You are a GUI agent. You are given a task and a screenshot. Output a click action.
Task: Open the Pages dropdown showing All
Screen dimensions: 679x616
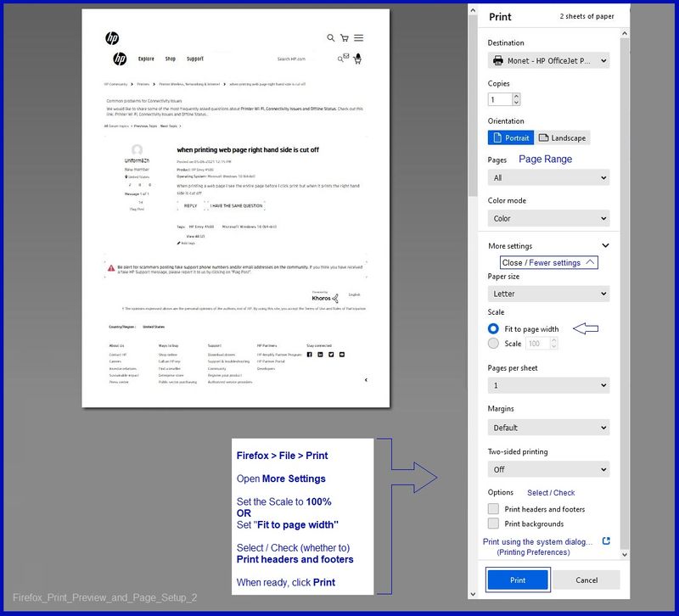coord(548,177)
